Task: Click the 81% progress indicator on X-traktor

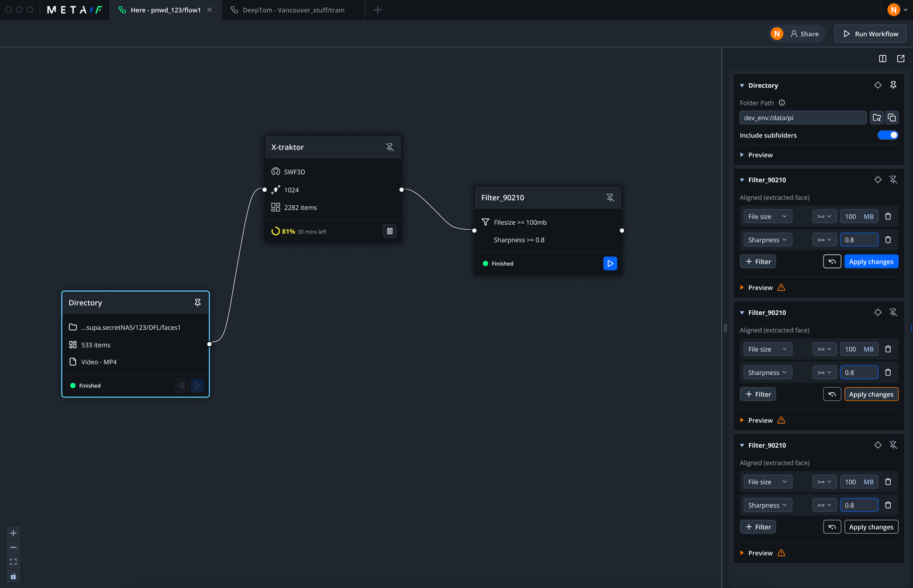Action: click(283, 232)
